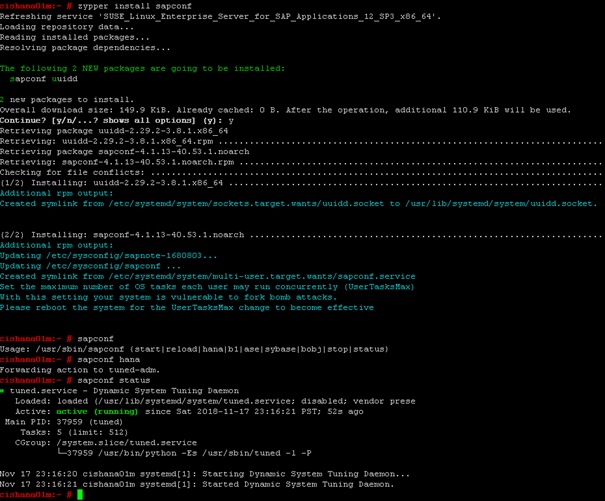Click the 'Loading repository data...' line
This screenshot has width=605, height=501.
coord(67,27)
